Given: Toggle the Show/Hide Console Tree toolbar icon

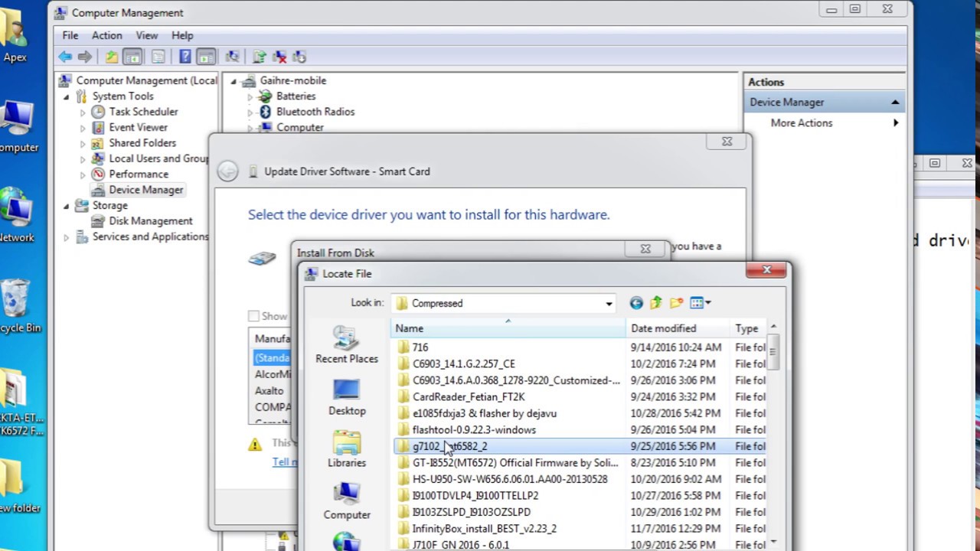Looking at the screenshot, I should 132,57.
